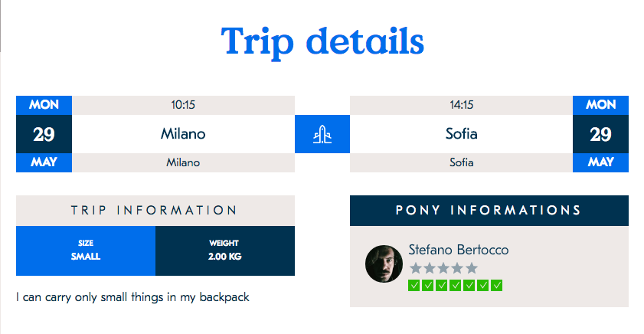Click the third rating star
Image resolution: width=644 pixels, height=334 pixels.
click(443, 268)
